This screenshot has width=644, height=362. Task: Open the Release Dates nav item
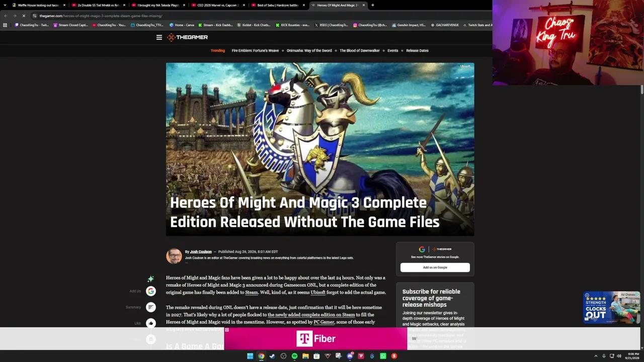[x=417, y=50]
